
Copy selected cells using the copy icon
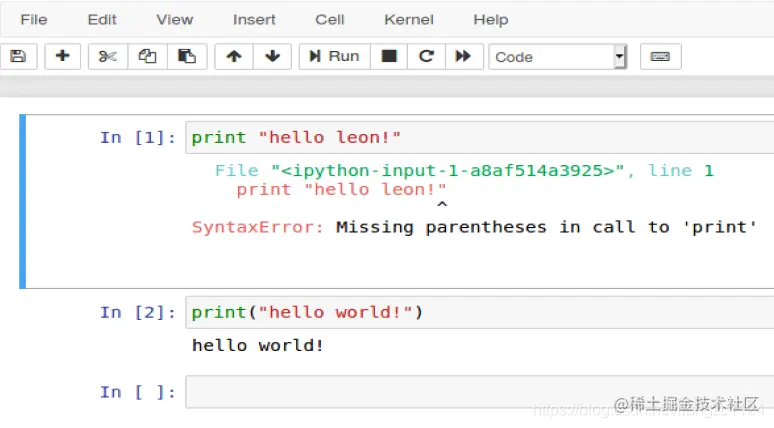[x=147, y=56]
